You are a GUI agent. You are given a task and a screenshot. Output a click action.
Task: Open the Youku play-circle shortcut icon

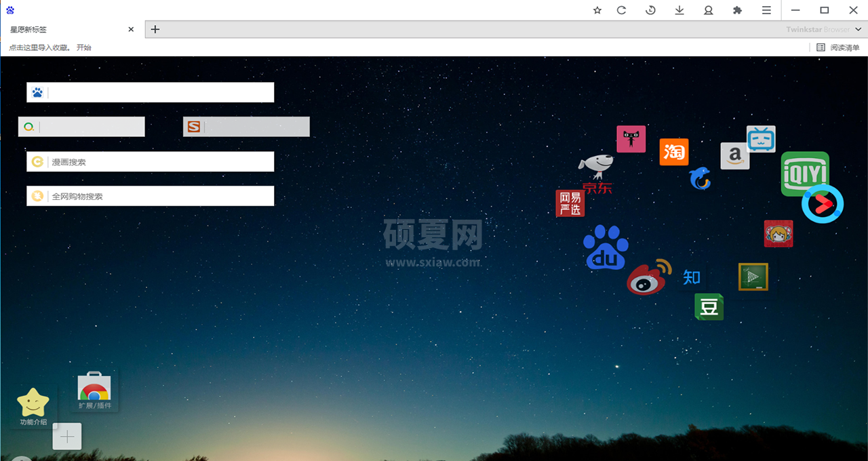tap(823, 203)
